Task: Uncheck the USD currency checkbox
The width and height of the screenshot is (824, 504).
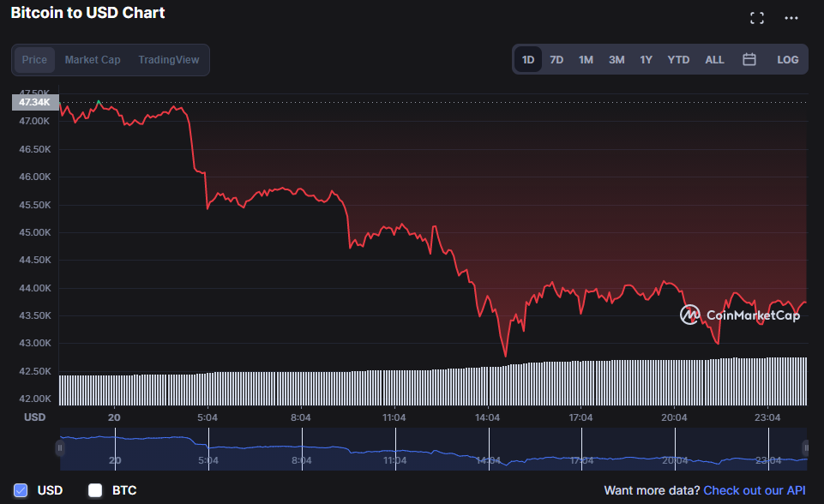Action: pos(21,490)
